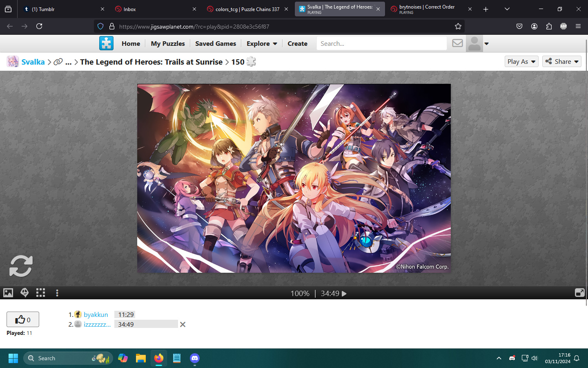Click the byakkun avatar icon

point(78,314)
